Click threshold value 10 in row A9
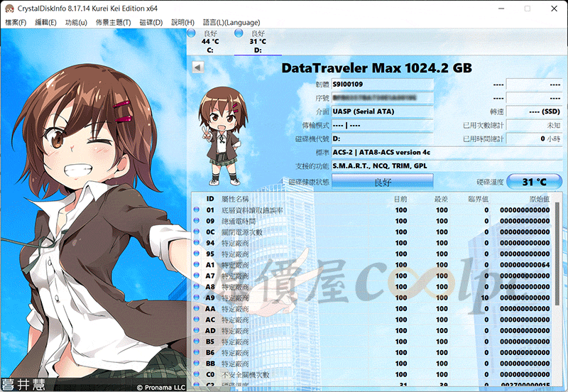The image size is (568, 392). coord(485,298)
